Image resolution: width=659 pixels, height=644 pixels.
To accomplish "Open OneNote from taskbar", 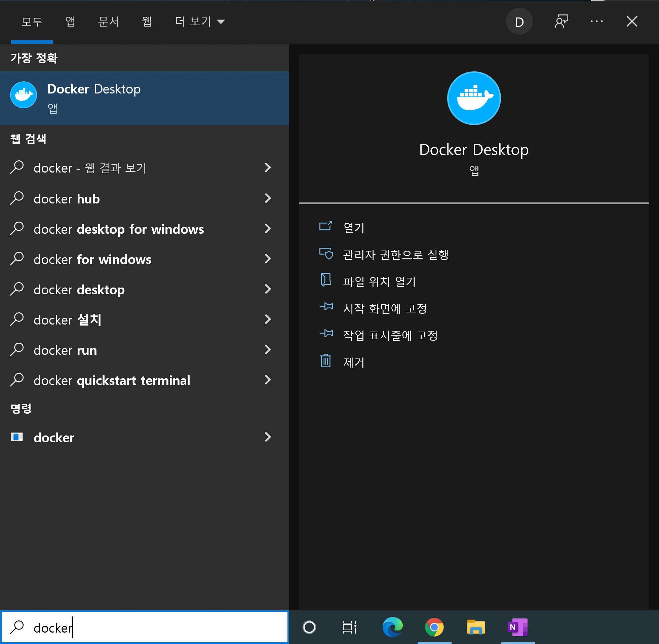I will pyautogui.click(x=517, y=627).
